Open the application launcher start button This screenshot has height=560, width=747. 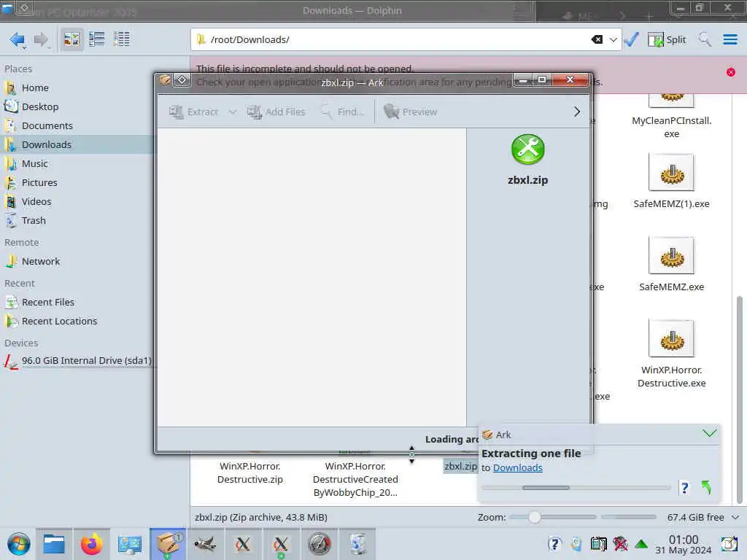pyautogui.click(x=19, y=544)
